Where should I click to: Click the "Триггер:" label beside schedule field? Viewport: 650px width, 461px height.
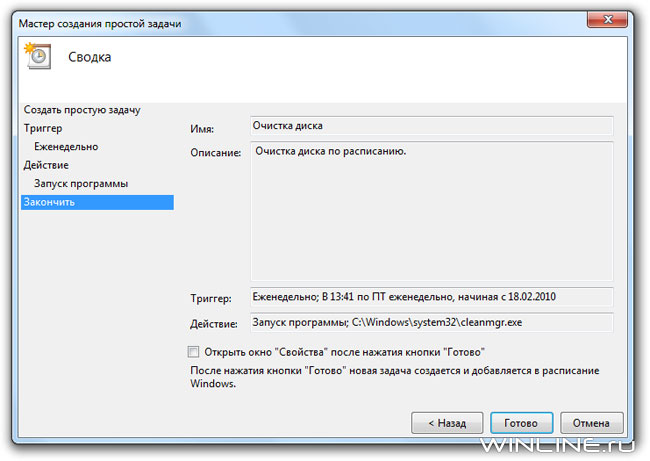(x=211, y=298)
